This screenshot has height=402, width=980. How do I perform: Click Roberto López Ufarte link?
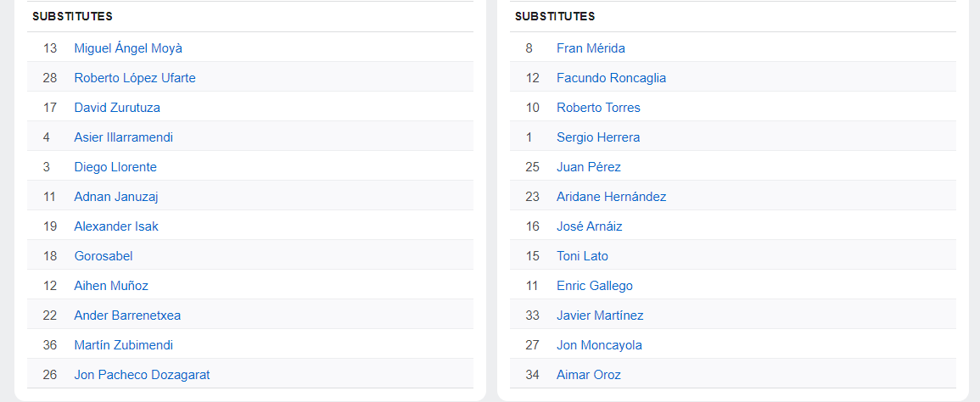[x=135, y=78]
